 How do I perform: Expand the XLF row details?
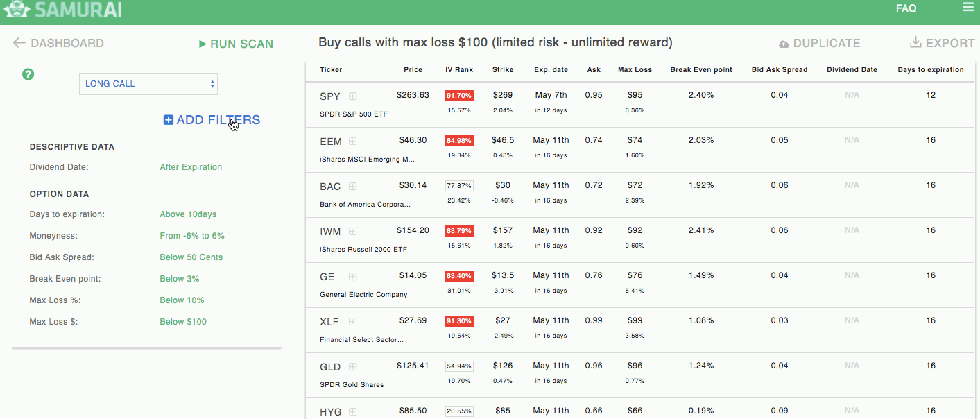[353, 321]
